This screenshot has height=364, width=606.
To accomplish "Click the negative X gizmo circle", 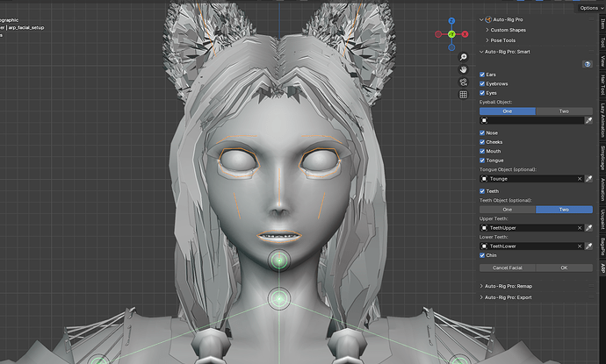I will click(438, 34).
